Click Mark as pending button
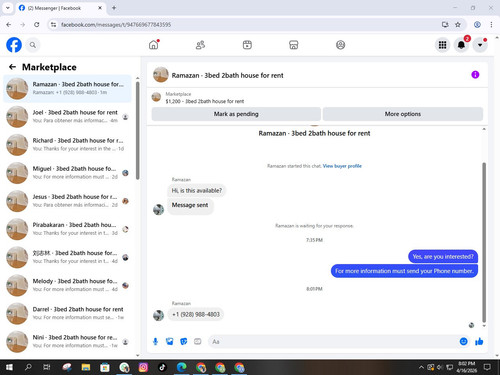The width and height of the screenshot is (500, 375). coord(236,114)
